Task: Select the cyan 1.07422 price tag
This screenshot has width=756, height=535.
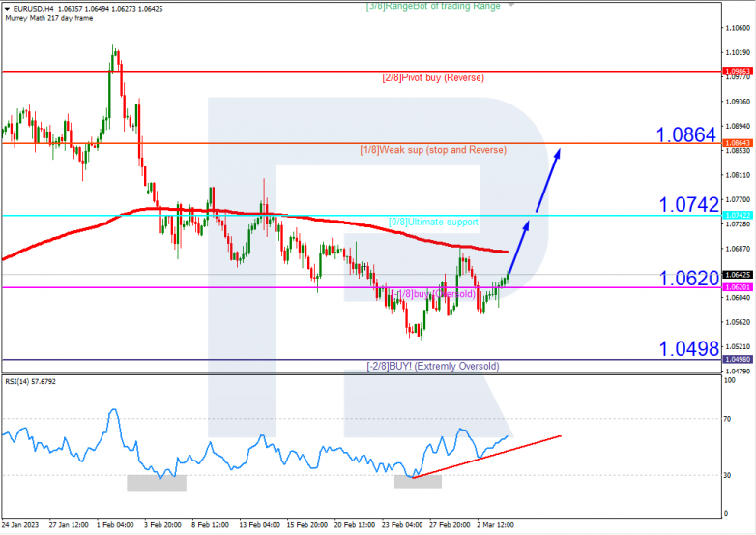Action: tap(737, 215)
